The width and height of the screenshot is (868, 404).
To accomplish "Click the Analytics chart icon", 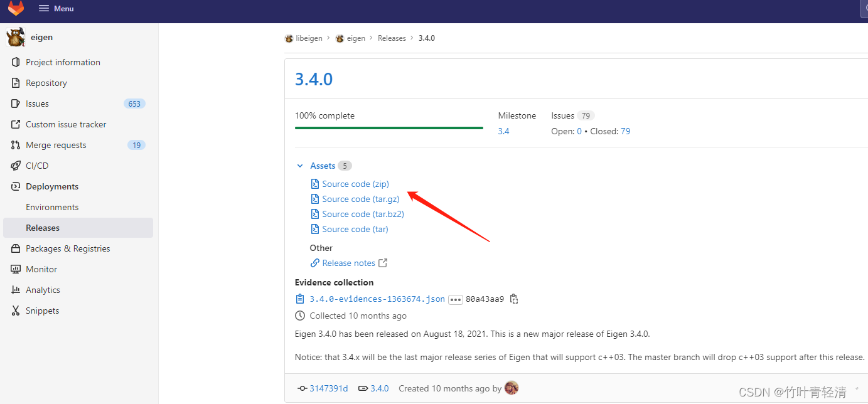I will [x=16, y=290].
